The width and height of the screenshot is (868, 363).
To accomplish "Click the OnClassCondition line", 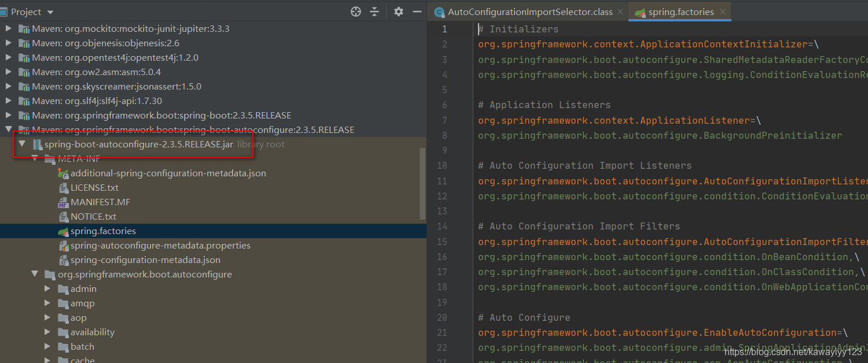I will point(671,272).
